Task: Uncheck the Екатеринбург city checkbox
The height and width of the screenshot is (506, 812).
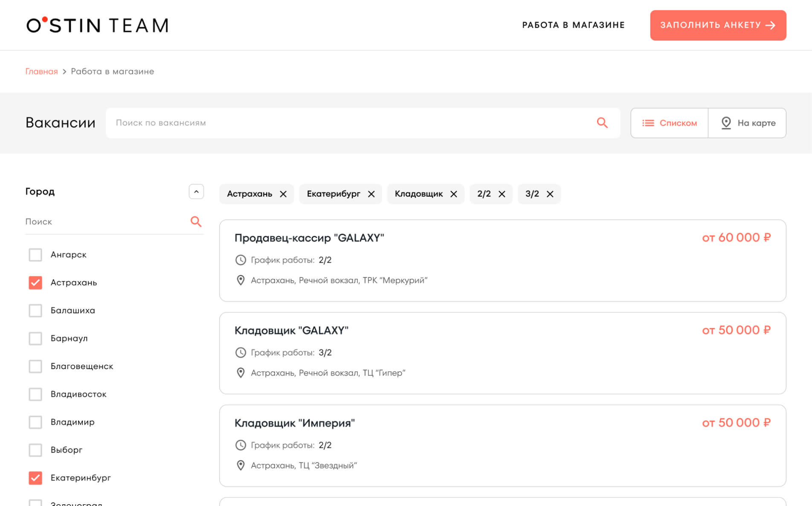Action: click(x=35, y=478)
